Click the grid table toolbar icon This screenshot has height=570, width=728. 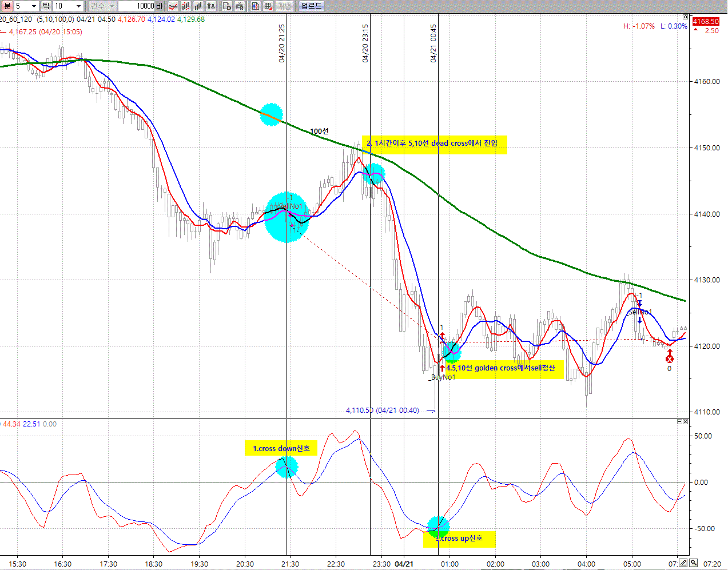click(x=268, y=6)
